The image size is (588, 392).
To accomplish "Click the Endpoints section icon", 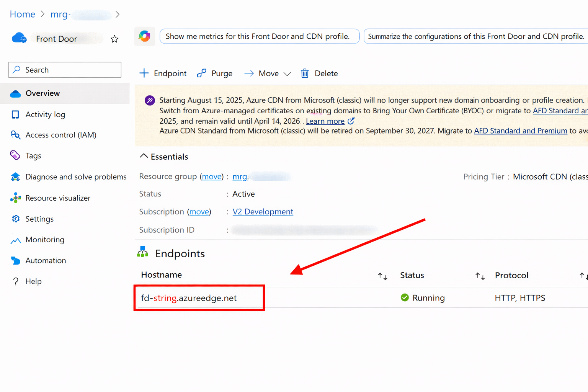I will point(143,252).
